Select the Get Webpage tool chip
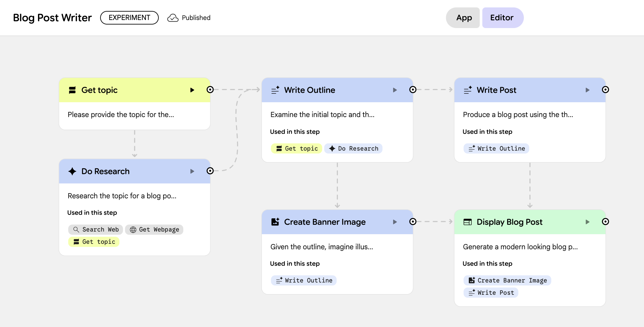This screenshot has width=644, height=327. pos(154,230)
